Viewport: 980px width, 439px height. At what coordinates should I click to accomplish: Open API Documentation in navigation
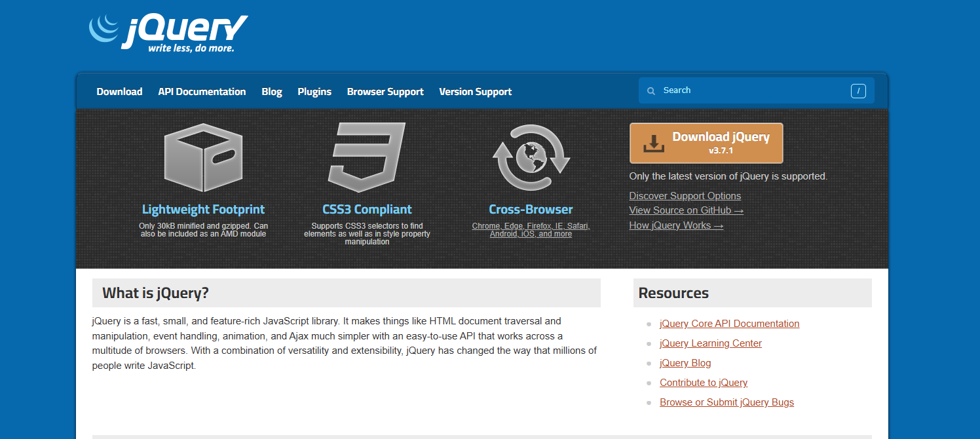point(202,92)
